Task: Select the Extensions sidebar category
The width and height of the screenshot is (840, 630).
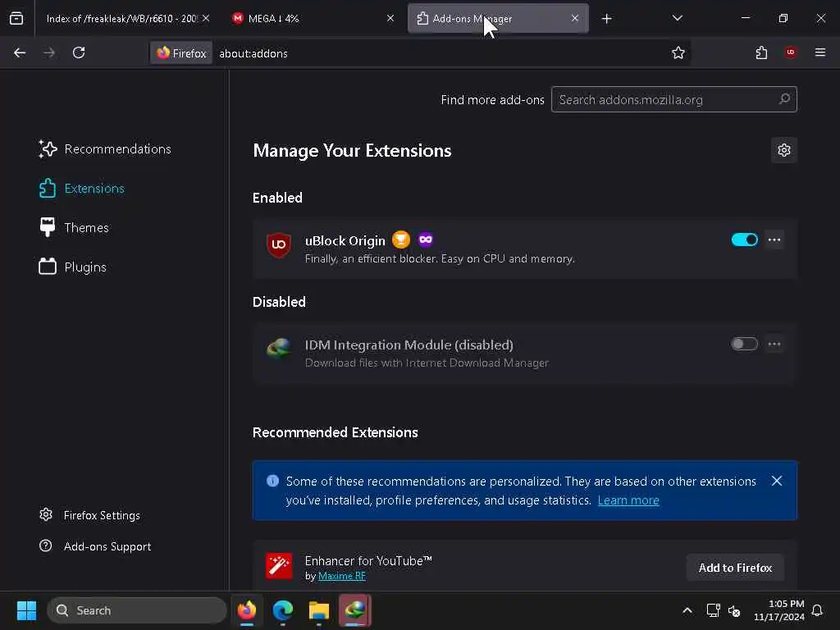Action: [x=82, y=189]
